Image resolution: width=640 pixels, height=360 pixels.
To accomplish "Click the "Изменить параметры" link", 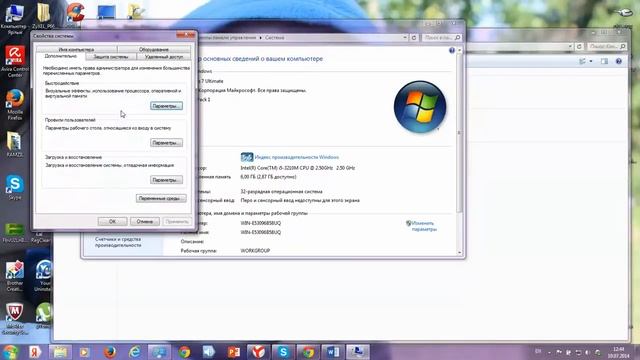I will [x=424, y=226].
